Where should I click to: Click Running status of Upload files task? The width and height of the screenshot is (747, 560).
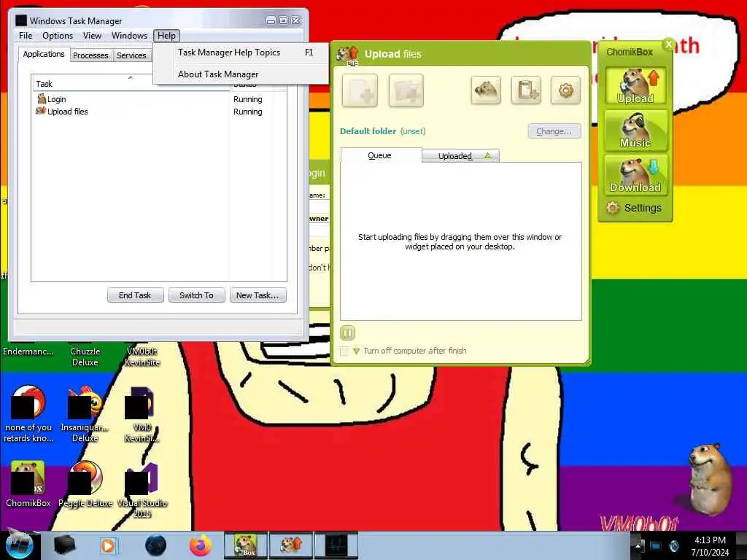[248, 112]
